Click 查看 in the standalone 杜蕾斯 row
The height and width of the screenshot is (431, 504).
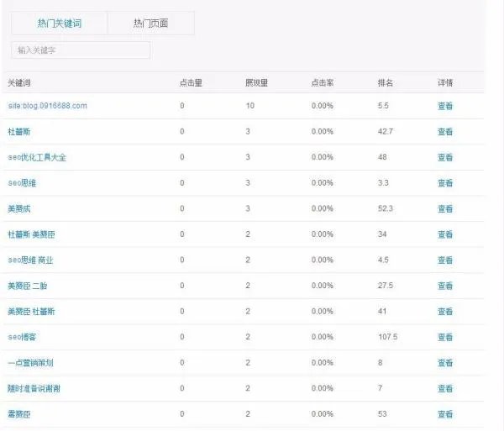click(445, 131)
